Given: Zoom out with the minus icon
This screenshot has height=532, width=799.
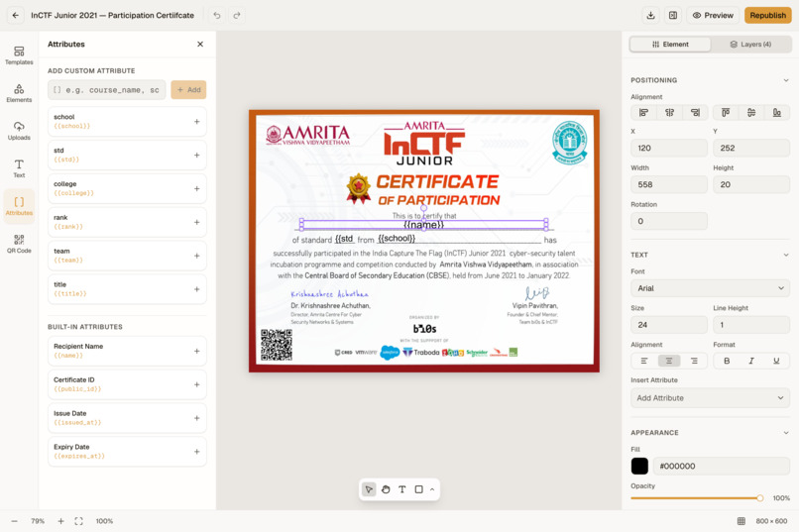Looking at the screenshot, I should click(14, 521).
